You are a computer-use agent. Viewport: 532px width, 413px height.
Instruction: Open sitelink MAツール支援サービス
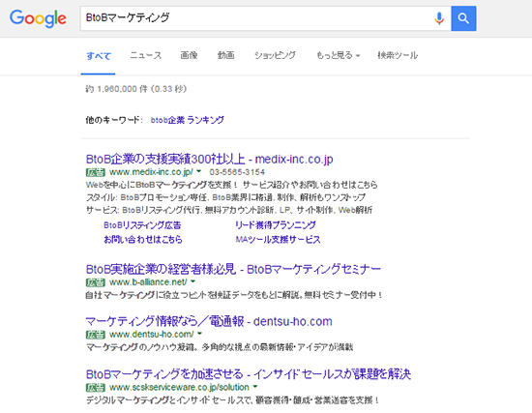(x=278, y=240)
